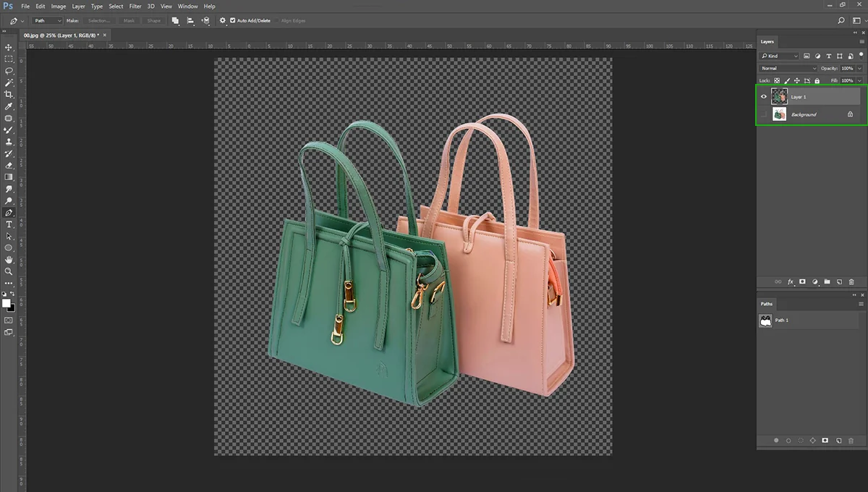Add a layer mask to Layer 1
The width and height of the screenshot is (868, 492).
pyautogui.click(x=802, y=282)
